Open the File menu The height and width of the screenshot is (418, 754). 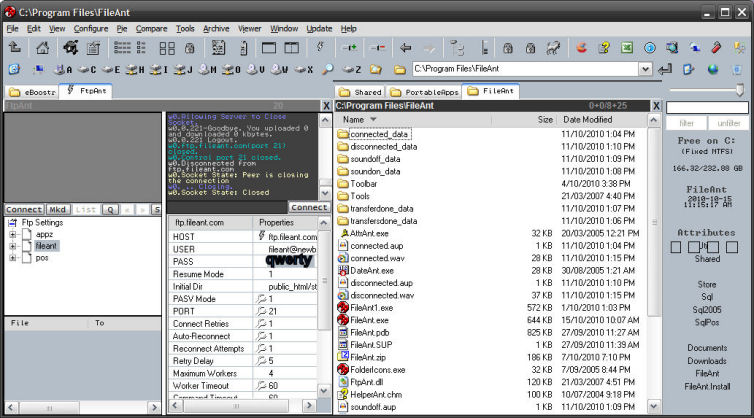point(12,29)
